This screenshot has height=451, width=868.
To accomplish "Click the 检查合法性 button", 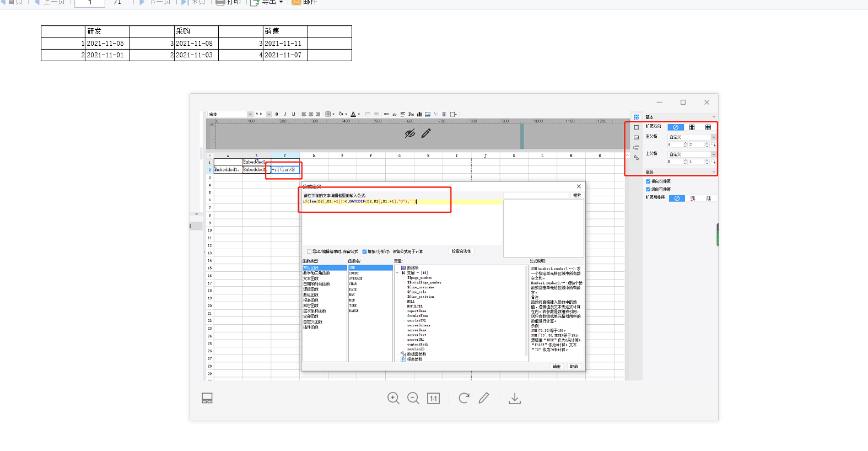I will [x=461, y=251].
